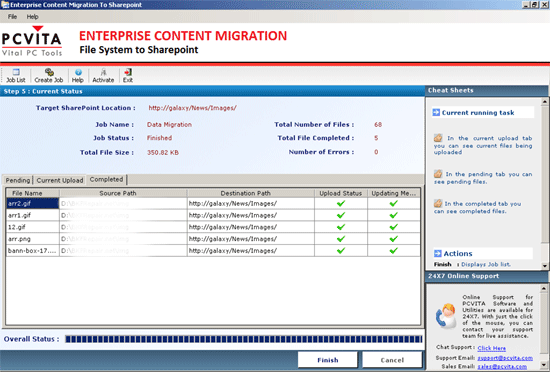
Task: Click the hand icon beside completed tab tip
Action: (438, 203)
